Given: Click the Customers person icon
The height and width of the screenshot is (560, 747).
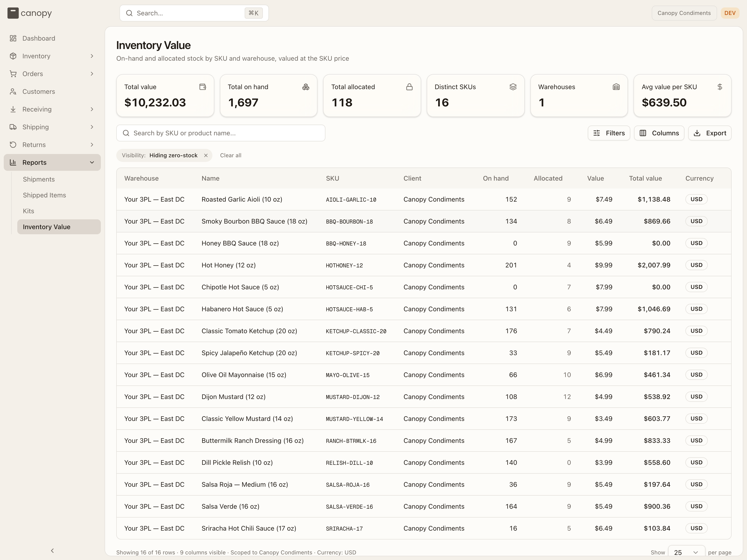Looking at the screenshot, I should click(x=13, y=91).
